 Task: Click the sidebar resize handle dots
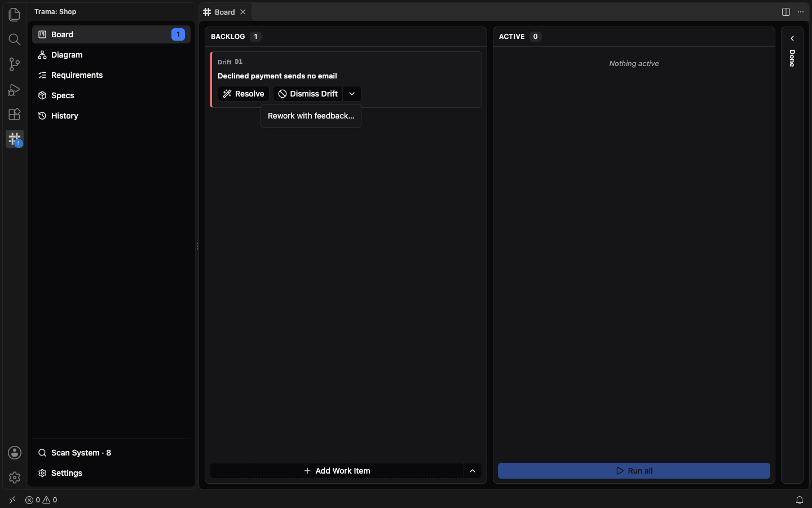pyautogui.click(x=197, y=246)
